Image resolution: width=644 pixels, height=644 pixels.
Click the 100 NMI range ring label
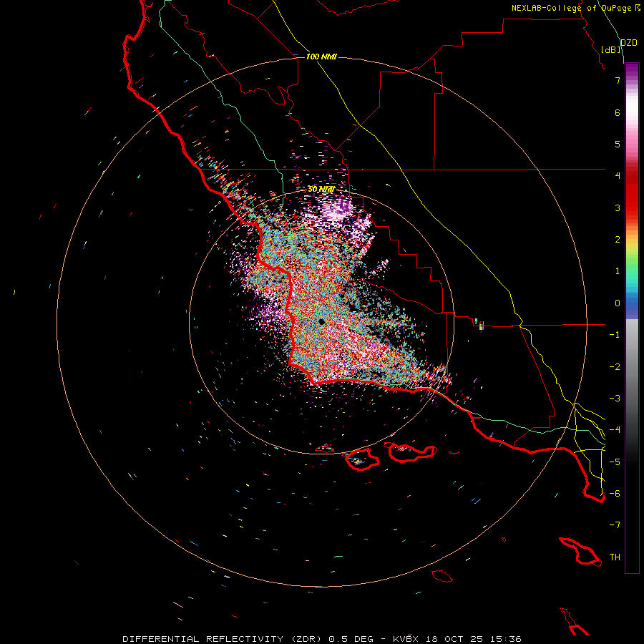(x=321, y=57)
